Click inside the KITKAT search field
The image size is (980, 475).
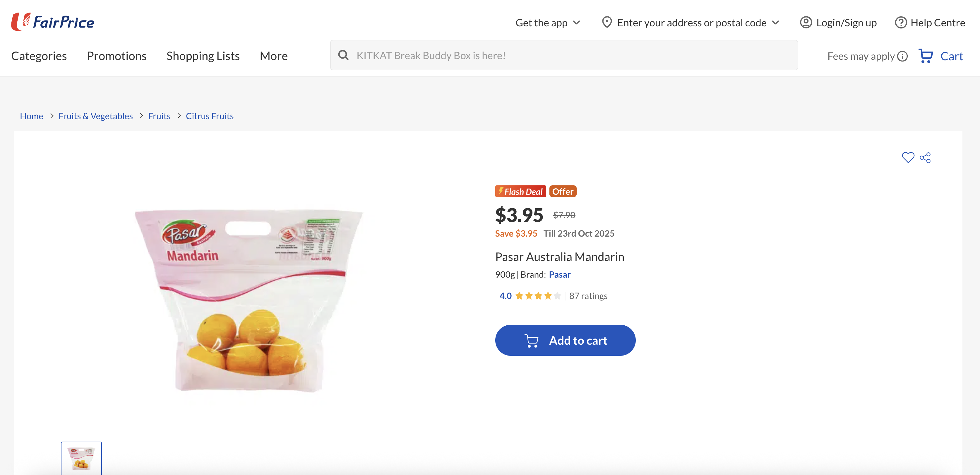(x=495, y=55)
